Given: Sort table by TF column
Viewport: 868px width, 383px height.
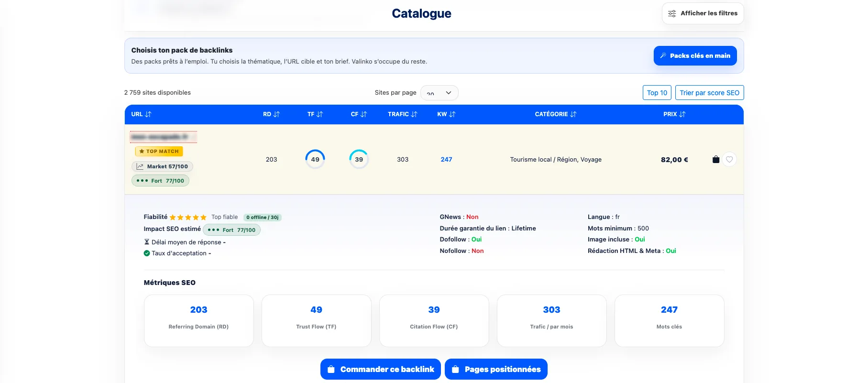Looking at the screenshot, I should pyautogui.click(x=315, y=114).
